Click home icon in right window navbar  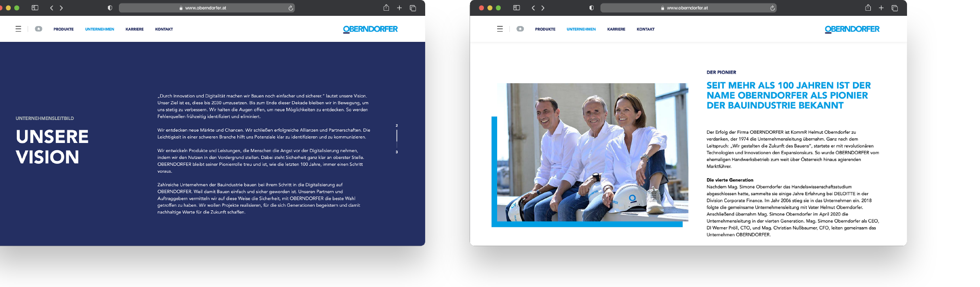tap(520, 29)
